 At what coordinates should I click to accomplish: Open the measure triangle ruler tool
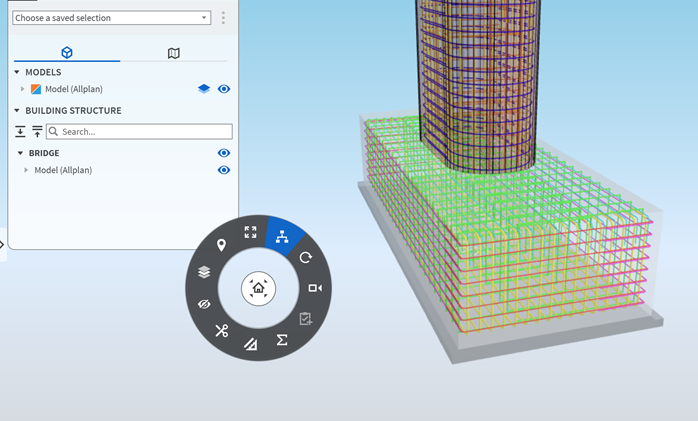[x=250, y=343]
